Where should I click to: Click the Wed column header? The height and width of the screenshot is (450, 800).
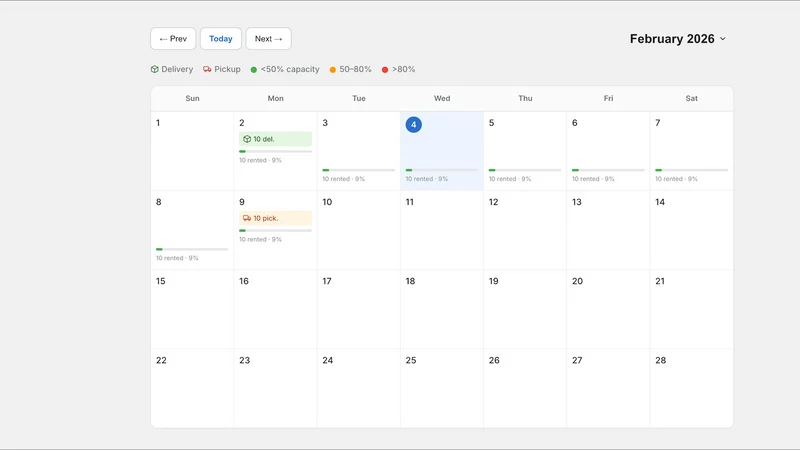[x=442, y=98]
